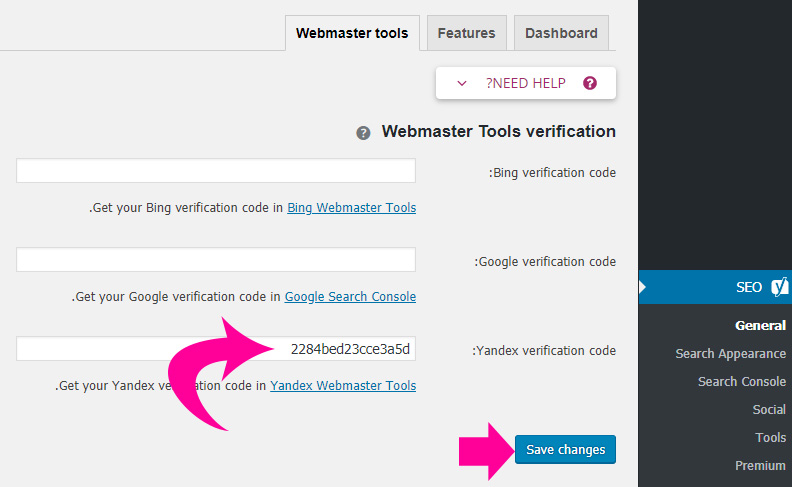Open the Google Search Console link
The image size is (792, 487).
(x=350, y=297)
